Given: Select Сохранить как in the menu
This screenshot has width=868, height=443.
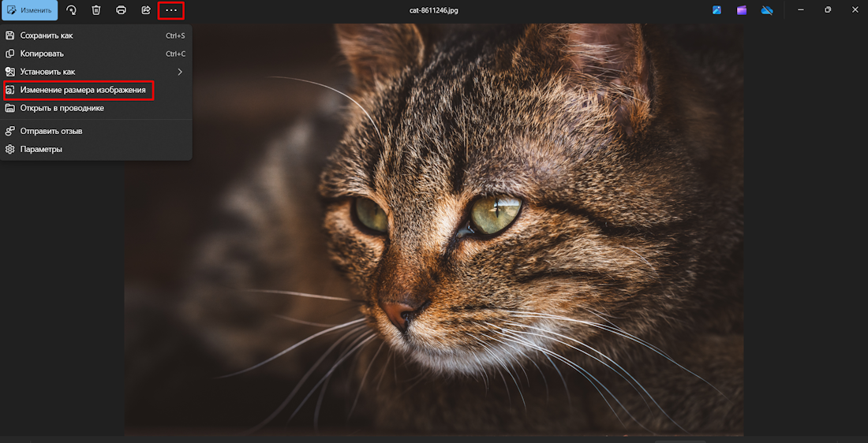Looking at the screenshot, I should pos(47,35).
